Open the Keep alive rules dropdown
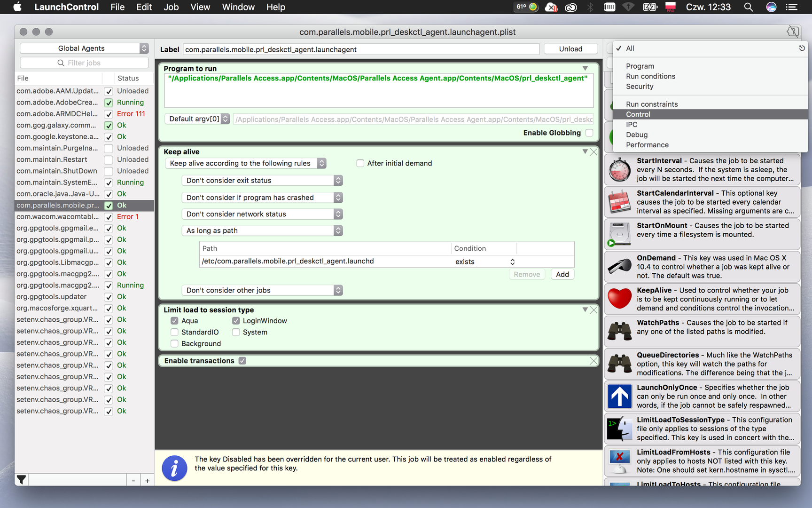Viewport: 812px width, 508px height. [x=246, y=163]
